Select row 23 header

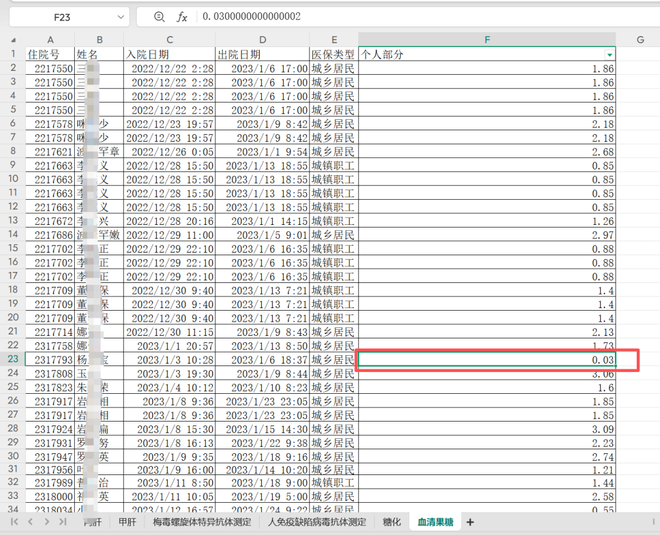pos(12,358)
